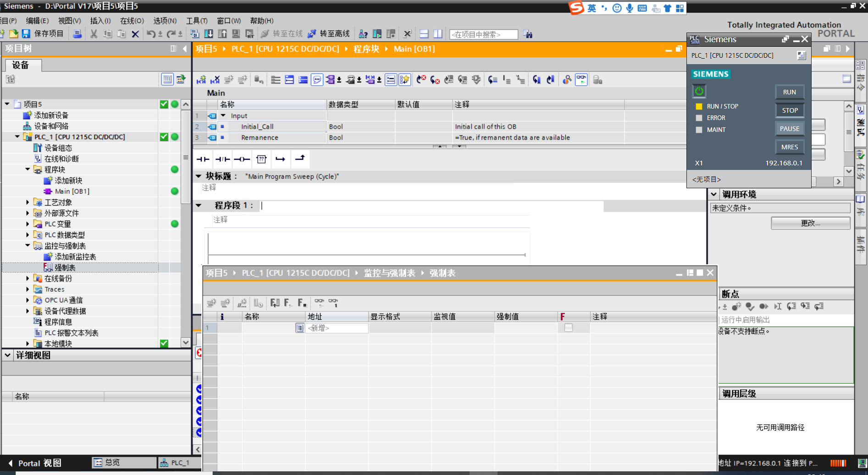Click the RUN button in PLCSIM
The width and height of the screenshot is (868, 475).
tap(790, 92)
